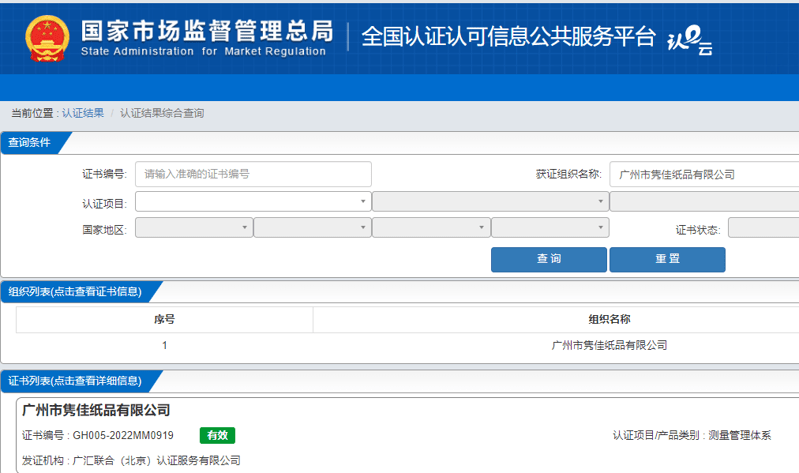Open the first 国家地区 dropdown
Viewport: 799px width, 473px height.
pyautogui.click(x=194, y=227)
